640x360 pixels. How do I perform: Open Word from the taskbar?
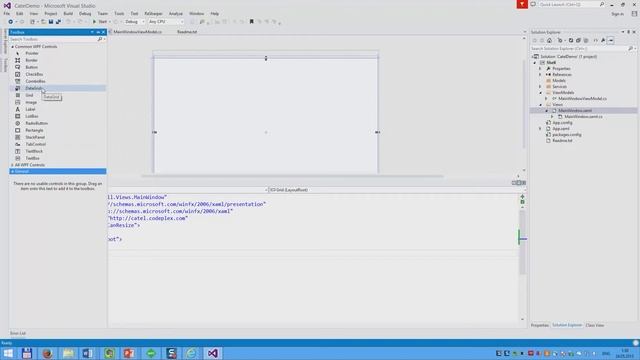(x=87, y=353)
